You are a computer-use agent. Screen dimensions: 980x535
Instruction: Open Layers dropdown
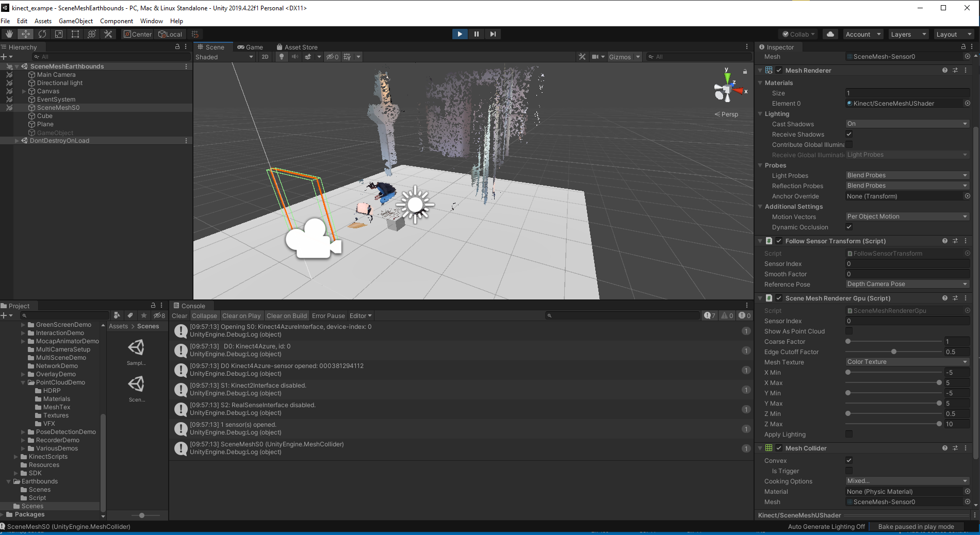click(908, 34)
